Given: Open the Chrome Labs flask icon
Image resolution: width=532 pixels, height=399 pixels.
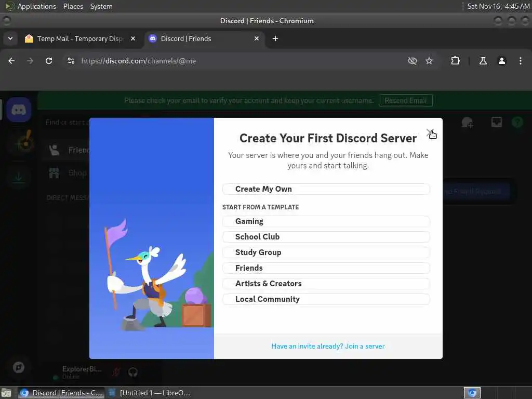Looking at the screenshot, I should coord(483,61).
